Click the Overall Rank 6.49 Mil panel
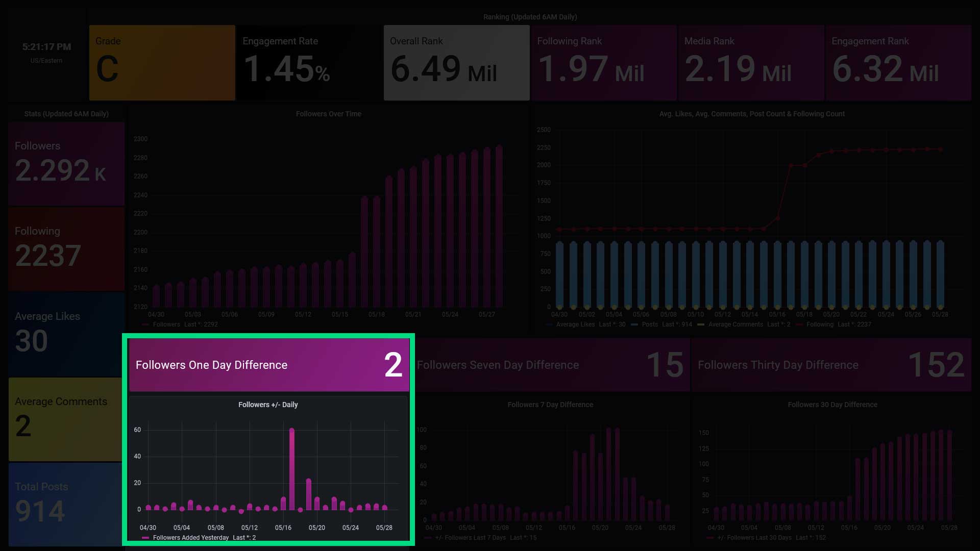Screen dimensions: 980x551 [456, 63]
